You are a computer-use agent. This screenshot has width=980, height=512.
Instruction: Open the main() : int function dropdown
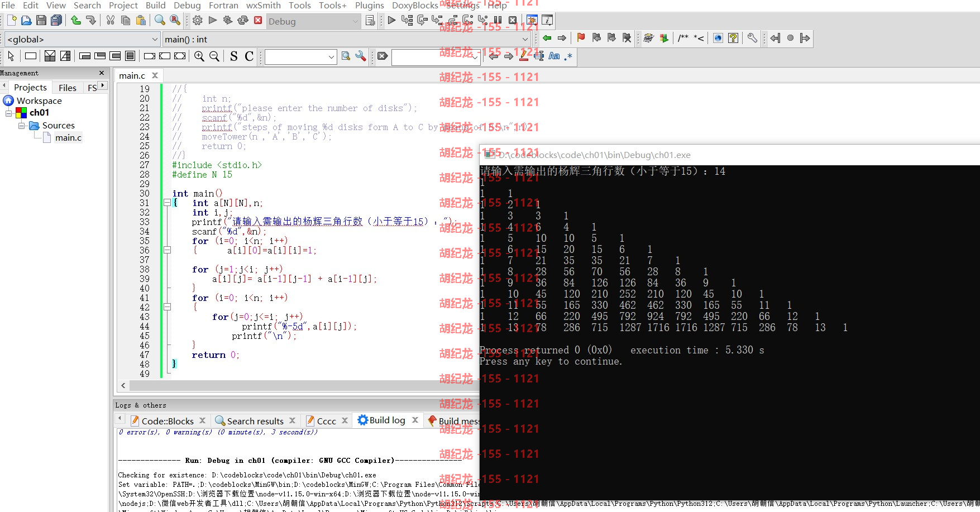coord(525,39)
